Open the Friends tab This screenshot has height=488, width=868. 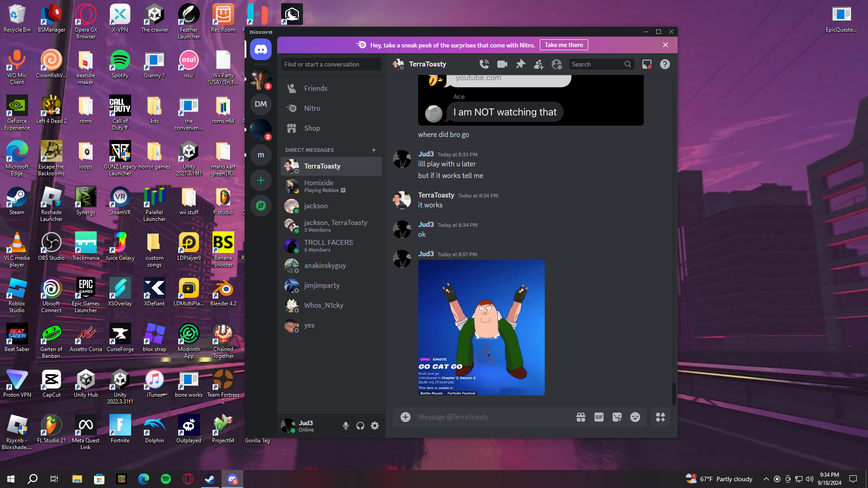click(316, 89)
